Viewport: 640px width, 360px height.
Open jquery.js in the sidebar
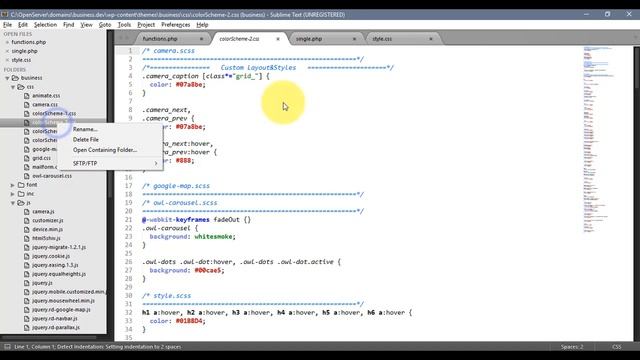coord(42,283)
